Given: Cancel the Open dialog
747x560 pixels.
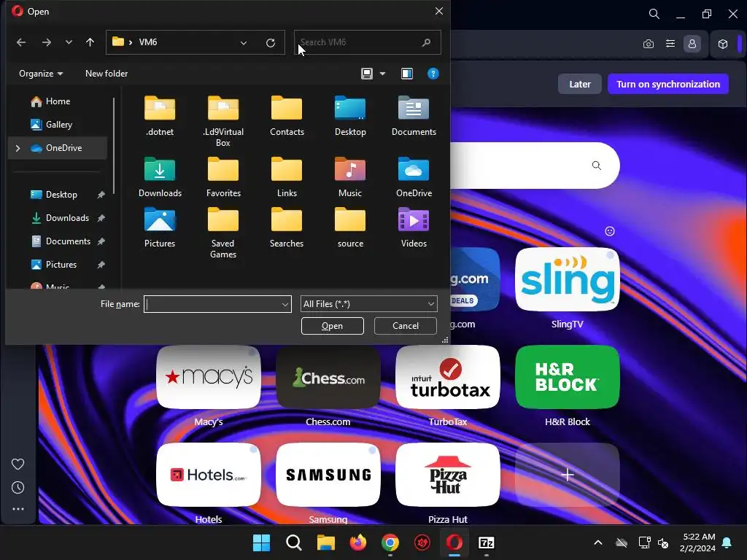Looking at the screenshot, I should [x=406, y=326].
